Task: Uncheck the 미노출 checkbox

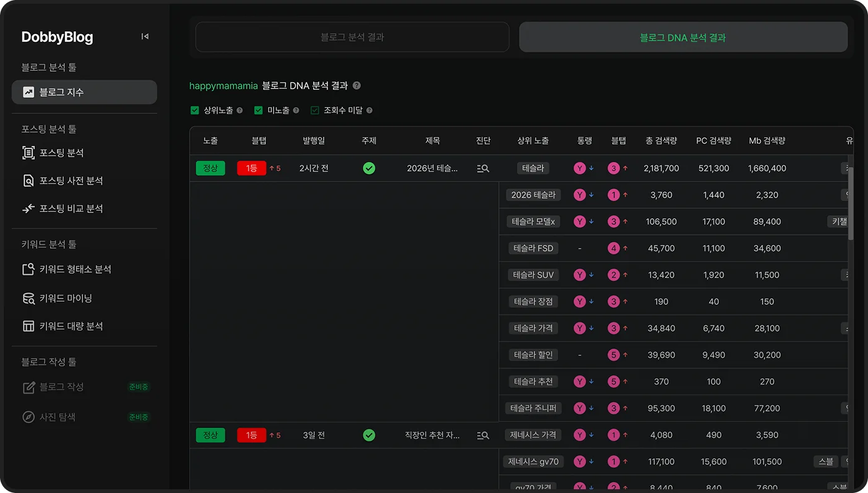Action: (258, 110)
